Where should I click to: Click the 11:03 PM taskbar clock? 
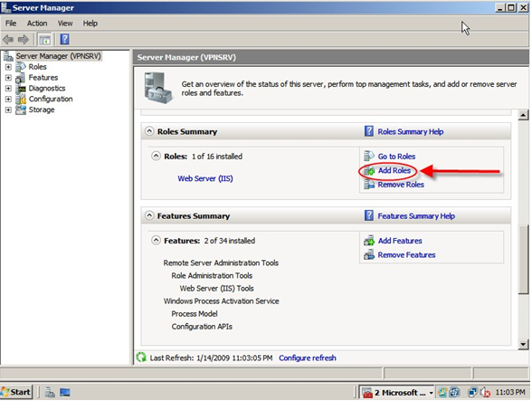pyautogui.click(x=510, y=393)
